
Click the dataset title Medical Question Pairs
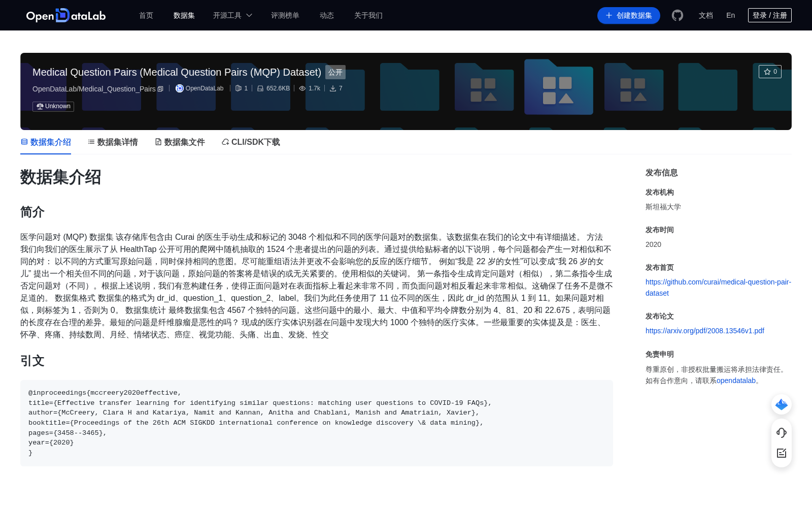tap(177, 72)
